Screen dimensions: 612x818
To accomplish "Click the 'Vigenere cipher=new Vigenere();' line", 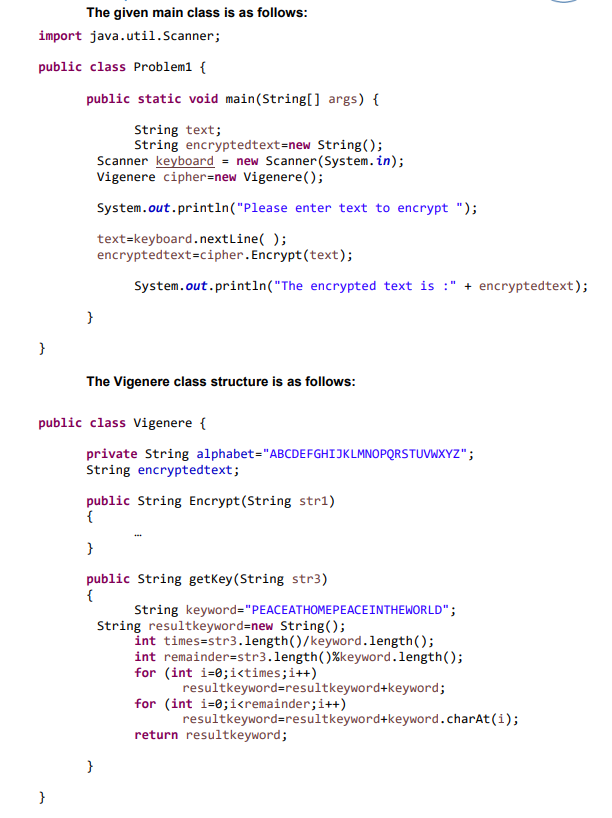I will point(210,177).
